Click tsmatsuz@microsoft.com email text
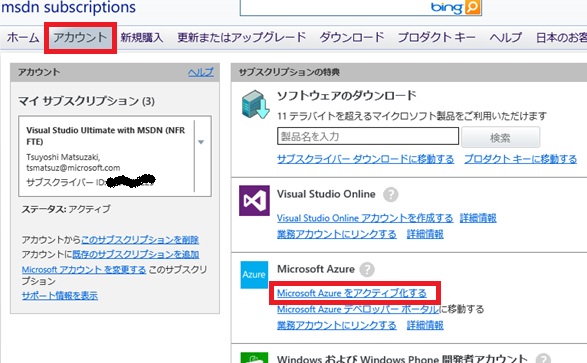587x363 pixels. pyautogui.click(x=73, y=168)
